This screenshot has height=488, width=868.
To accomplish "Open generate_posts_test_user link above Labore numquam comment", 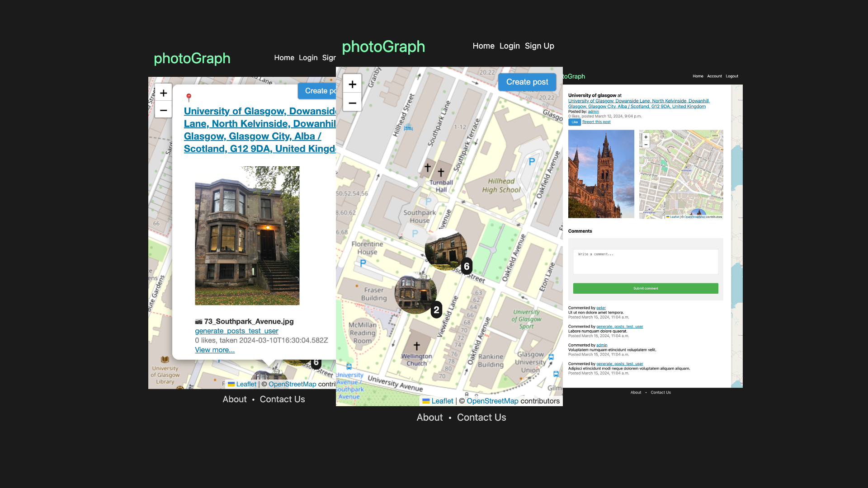I will pos(619,326).
